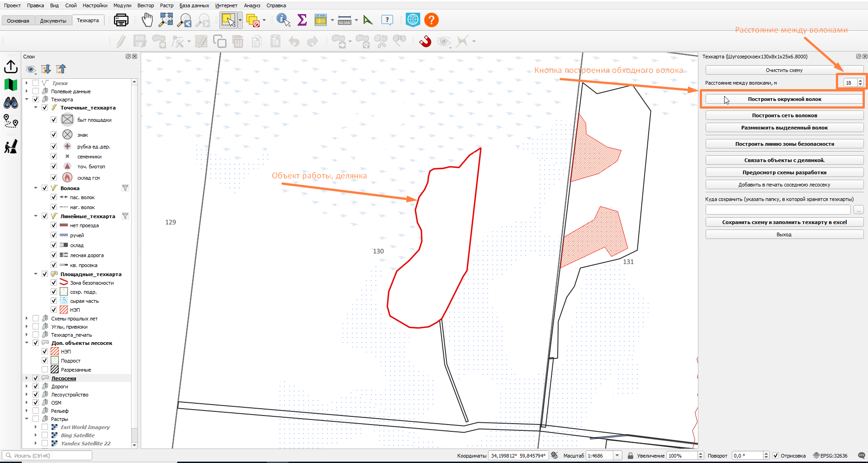Open the Масштаб scale dropdown
Viewport: 868px width, 463px height.
[x=617, y=456]
